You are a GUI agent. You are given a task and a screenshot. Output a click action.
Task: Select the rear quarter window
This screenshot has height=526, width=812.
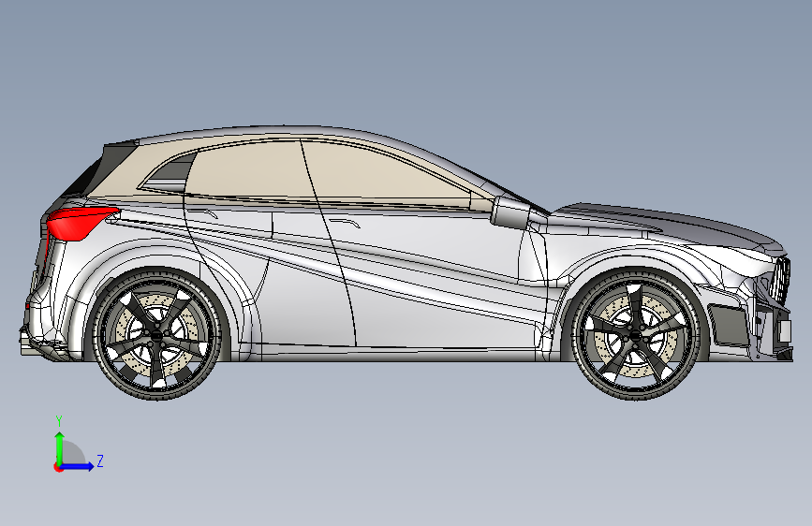169,172
